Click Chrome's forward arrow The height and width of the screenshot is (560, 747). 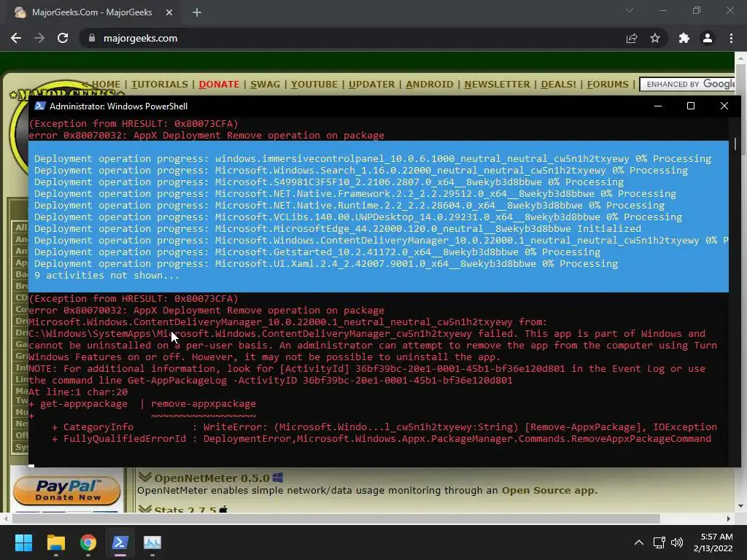(x=39, y=38)
